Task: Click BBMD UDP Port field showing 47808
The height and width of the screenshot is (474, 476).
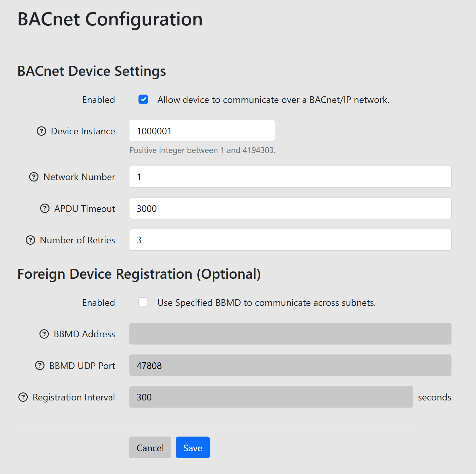Action: [290, 365]
